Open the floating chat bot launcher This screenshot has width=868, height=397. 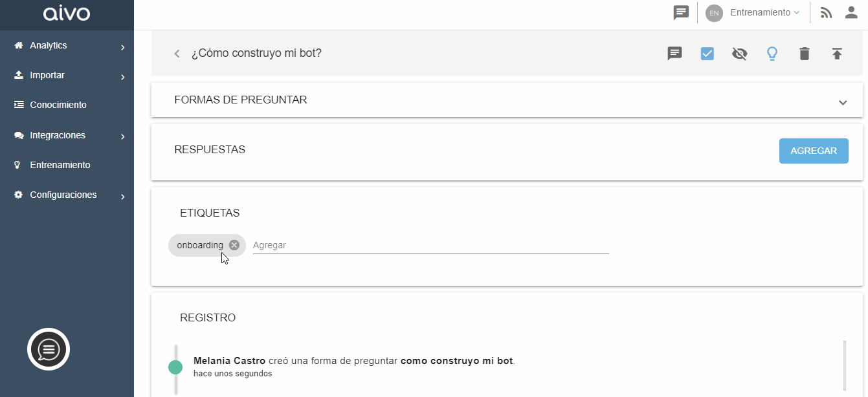click(49, 350)
